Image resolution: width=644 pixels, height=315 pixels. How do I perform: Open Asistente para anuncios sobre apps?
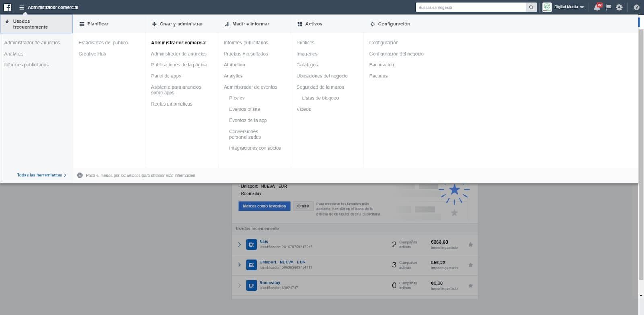176,90
